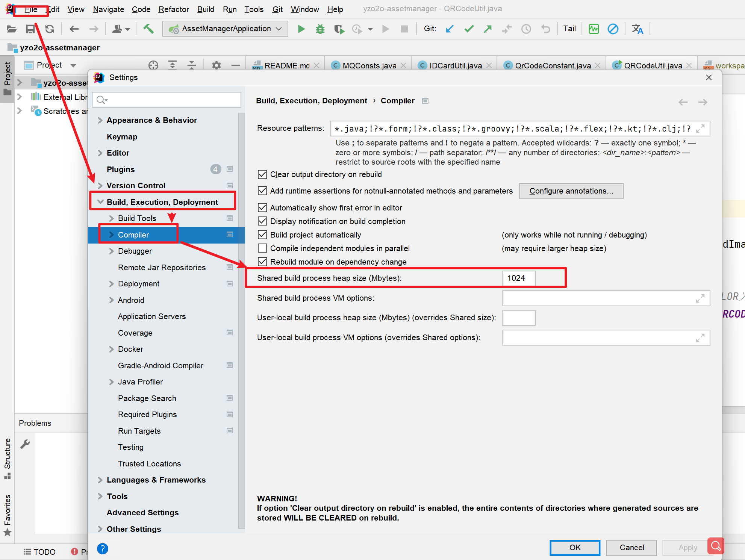The height and width of the screenshot is (560, 745).
Task: Click the Git commit checkmark icon
Action: click(x=469, y=29)
